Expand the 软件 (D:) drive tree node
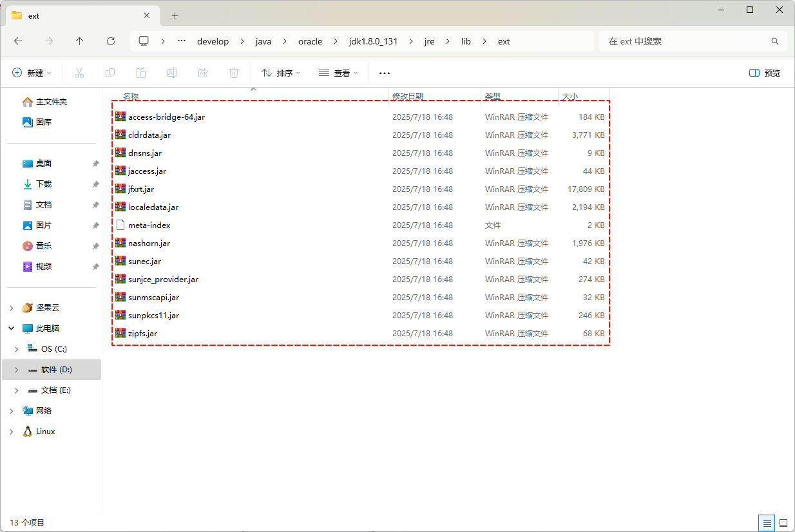Screen dimensions: 795x532 click(16, 370)
